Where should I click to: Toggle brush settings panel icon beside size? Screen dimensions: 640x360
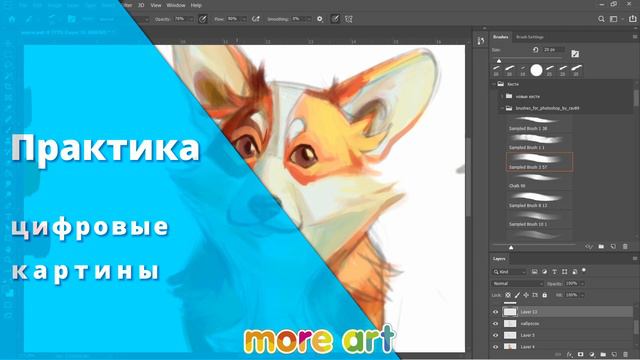coord(575,53)
